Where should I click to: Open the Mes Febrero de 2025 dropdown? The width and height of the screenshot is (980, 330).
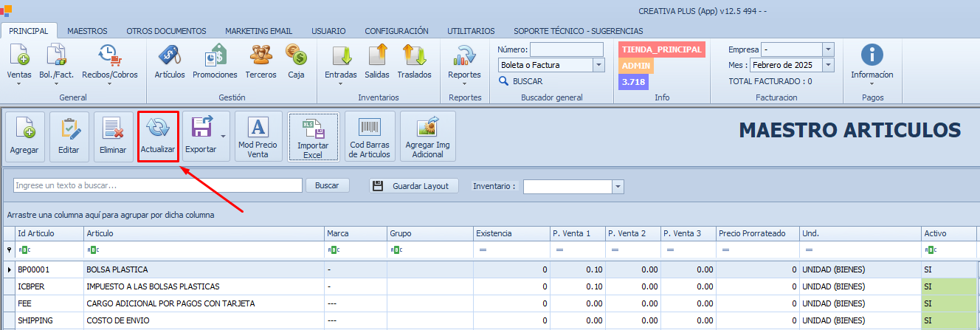[828, 65]
